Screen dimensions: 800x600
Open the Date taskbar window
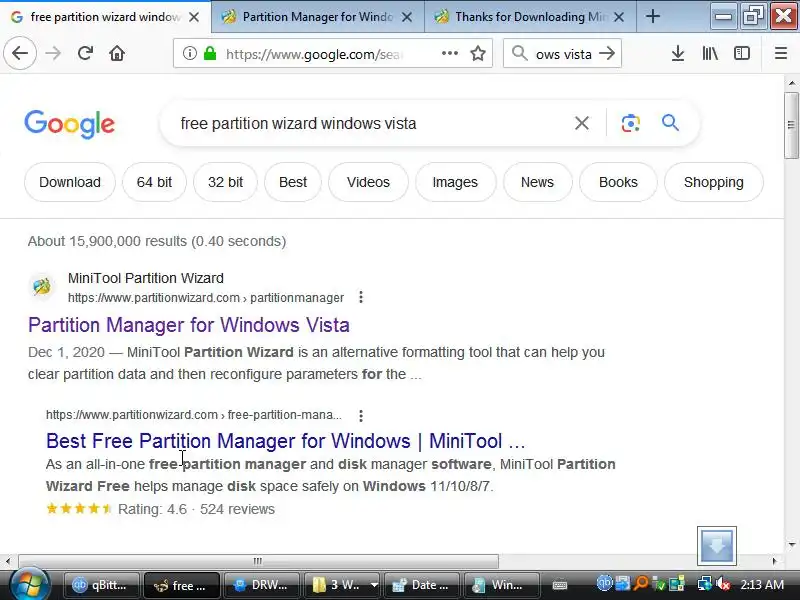(422, 585)
